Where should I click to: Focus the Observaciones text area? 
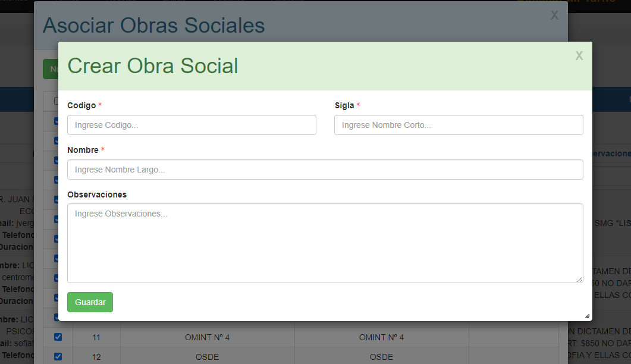(325, 243)
